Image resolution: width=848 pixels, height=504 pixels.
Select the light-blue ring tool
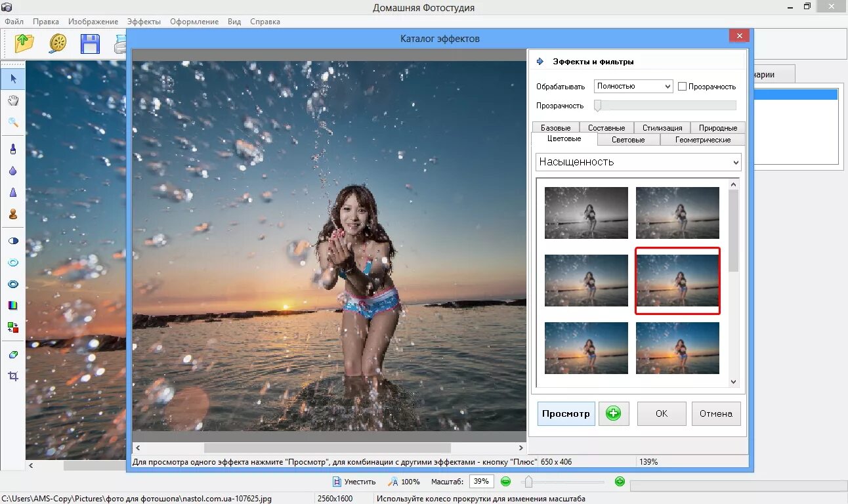(x=13, y=262)
